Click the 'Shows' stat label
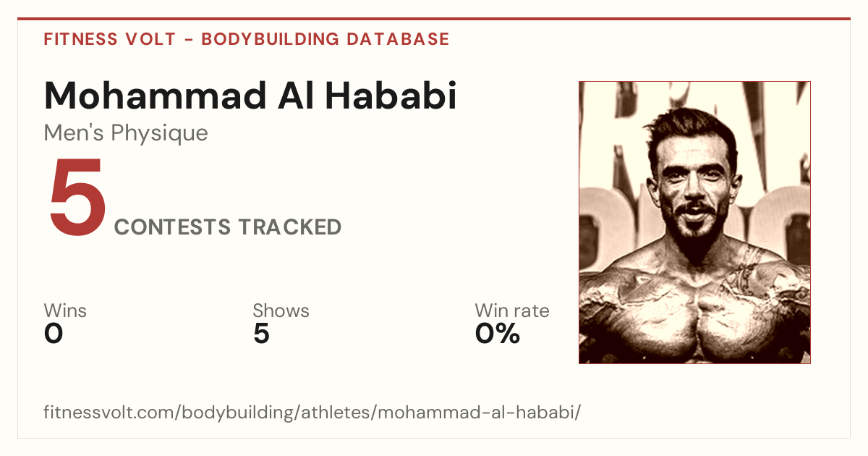This screenshot has width=868, height=456. pyautogui.click(x=281, y=311)
